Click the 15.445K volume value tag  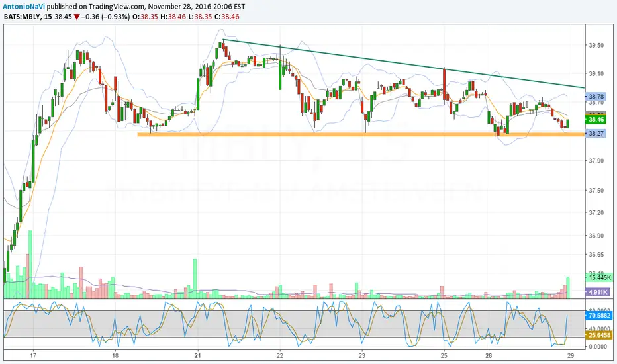click(600, 277)
